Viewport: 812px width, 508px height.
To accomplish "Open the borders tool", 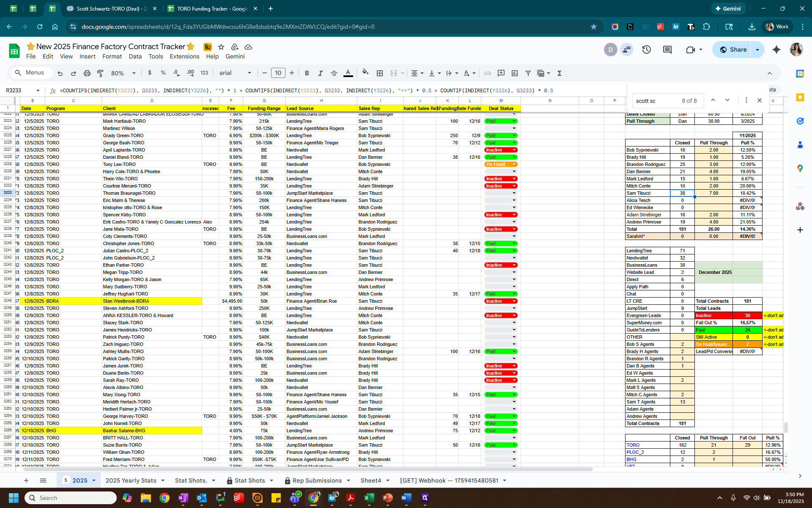I will (x=380, y=73).
